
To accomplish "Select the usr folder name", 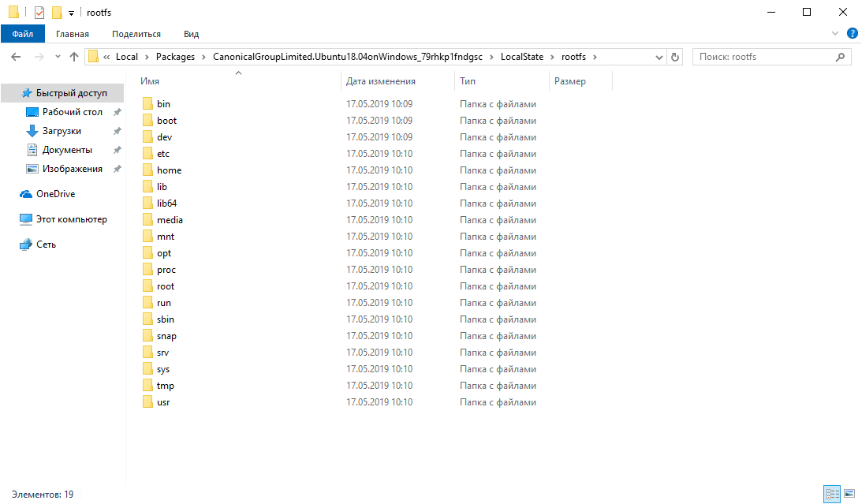I will pos(163,402).
